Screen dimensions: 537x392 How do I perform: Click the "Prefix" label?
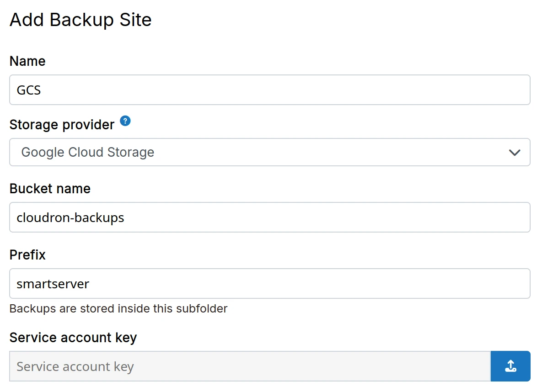pos(27,254)
